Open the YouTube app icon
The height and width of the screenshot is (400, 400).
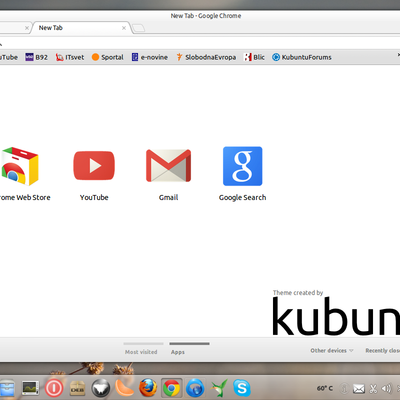point(94,166)
